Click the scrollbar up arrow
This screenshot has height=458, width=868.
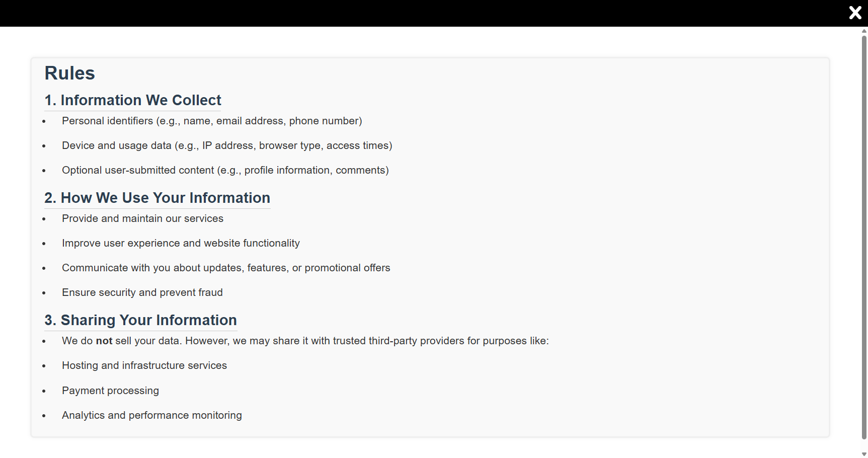(864, 31)
